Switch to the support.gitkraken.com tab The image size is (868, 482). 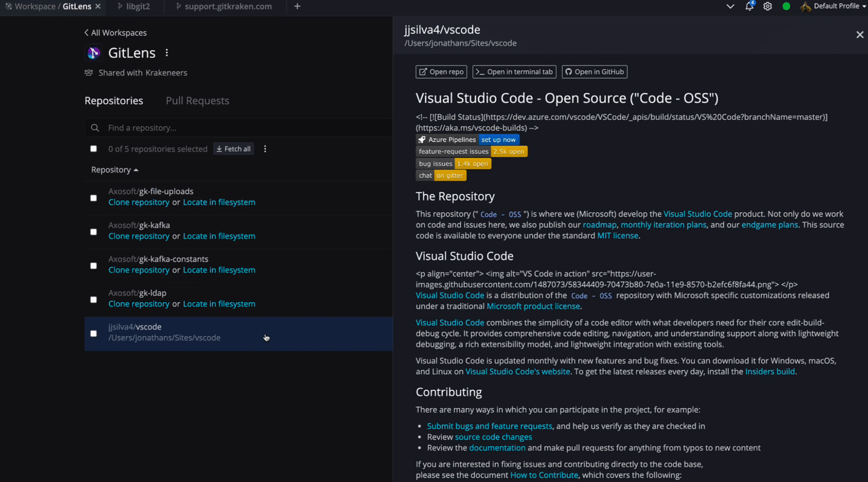(x=224, y=7)
